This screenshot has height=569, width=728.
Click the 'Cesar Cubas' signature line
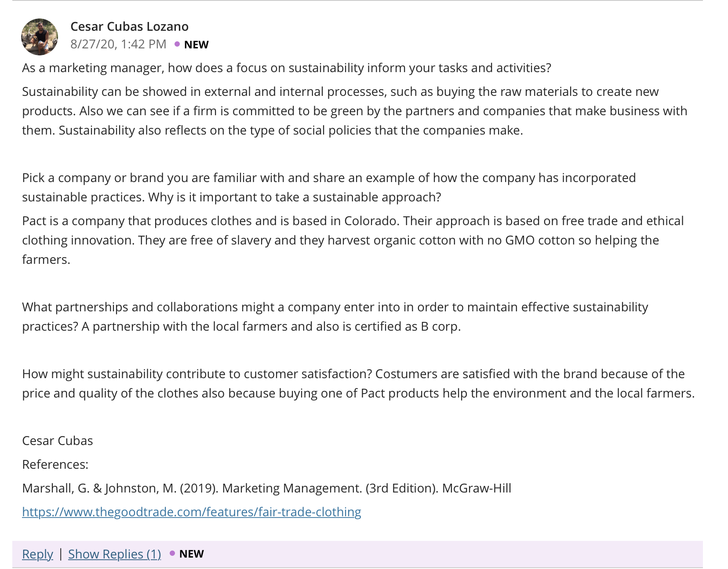click(58, 441)
